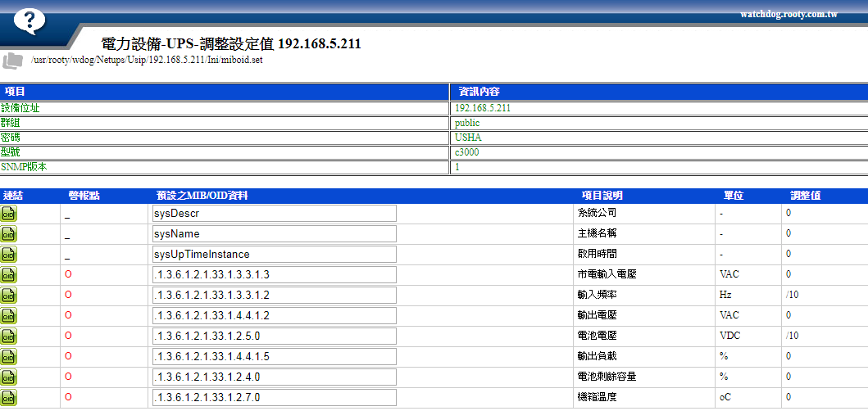Select the OID field ending in 1.2.5.0
This screenshot has height=411, width=868.
(274, 336)
